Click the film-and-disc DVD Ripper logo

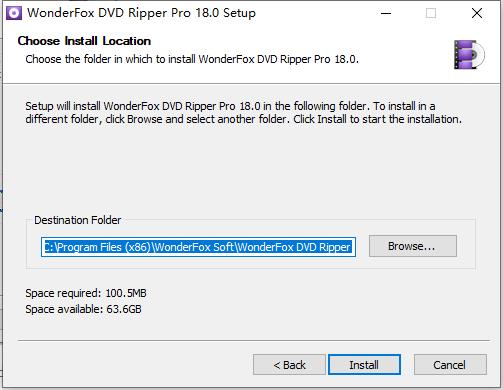(469, 54)
